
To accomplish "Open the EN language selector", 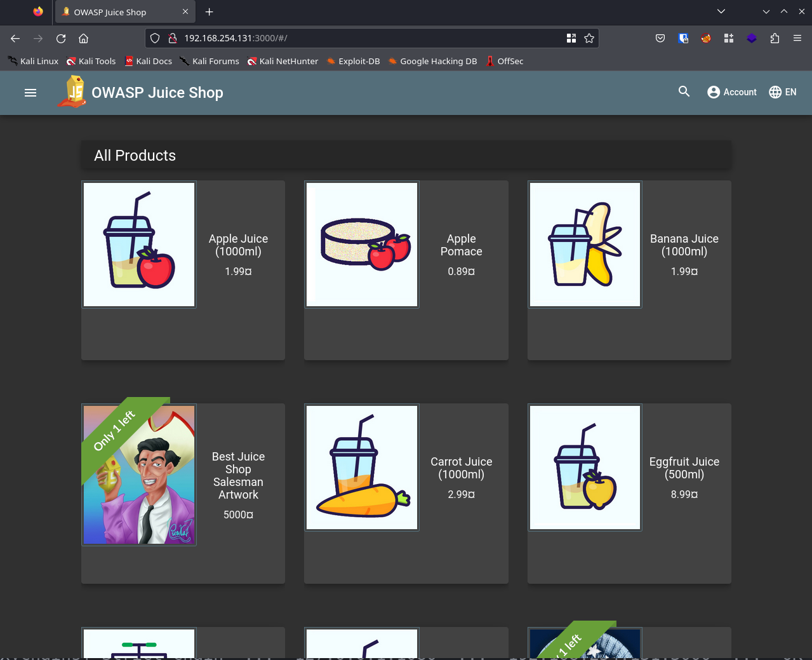I will pos(782,92).
